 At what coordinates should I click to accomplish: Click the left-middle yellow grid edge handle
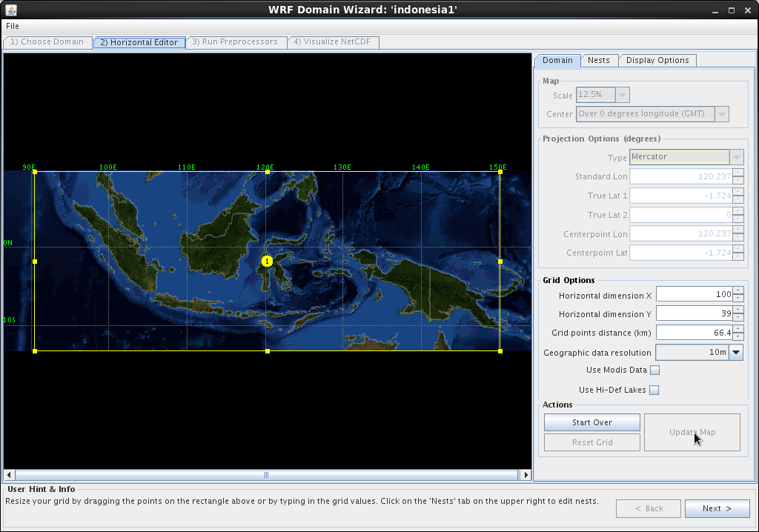point(35,262)
